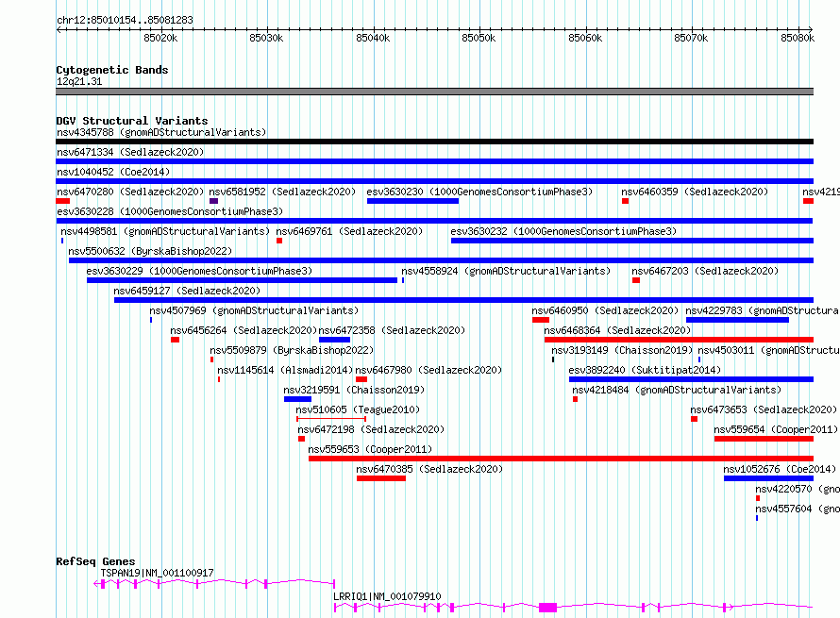The width and height of the screenshot is (840, 618).
Task: Select nsv6459127 (Sedlazeck2020) label
Action: 187,291
